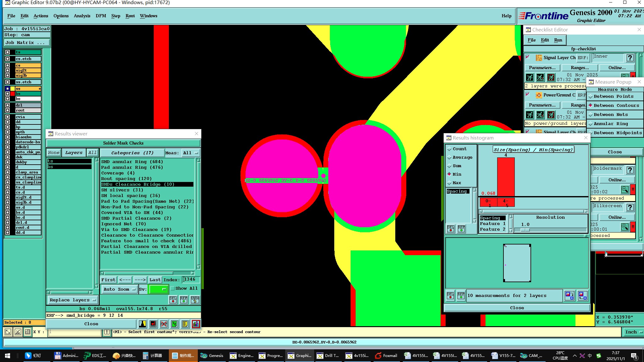Open the DFM menu

pos(101,16)
